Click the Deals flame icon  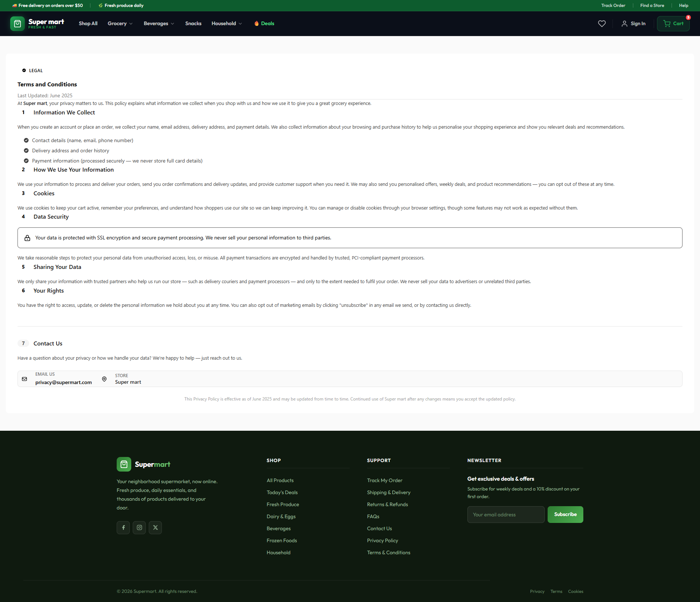[x=257, y=23]
